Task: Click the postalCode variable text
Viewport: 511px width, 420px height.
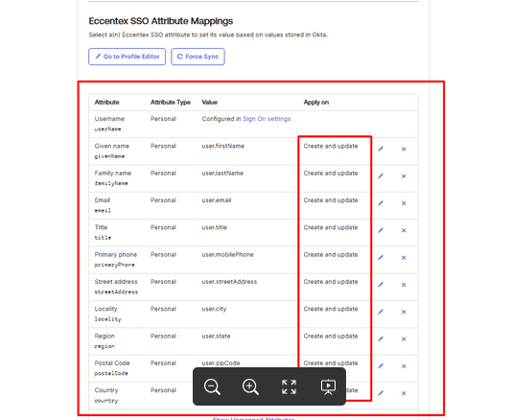Action: [x=111, y=373]
